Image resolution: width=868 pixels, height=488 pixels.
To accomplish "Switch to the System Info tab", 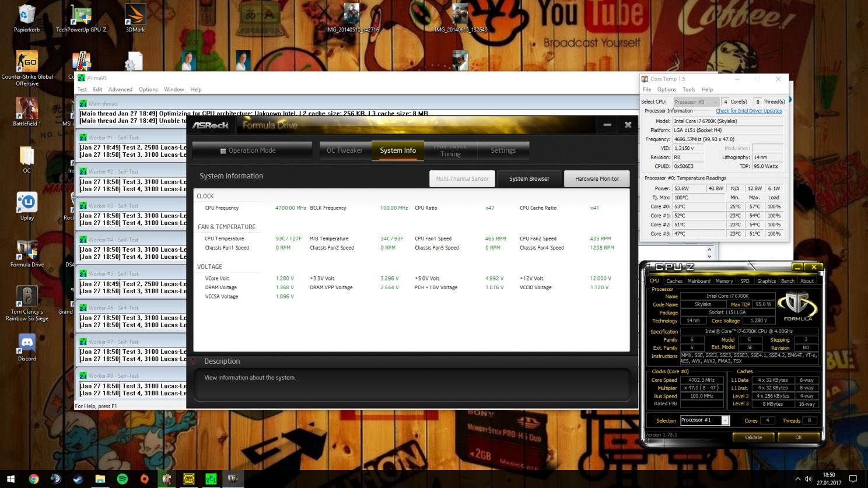I will pyautogui.click(x=398, y=150).
